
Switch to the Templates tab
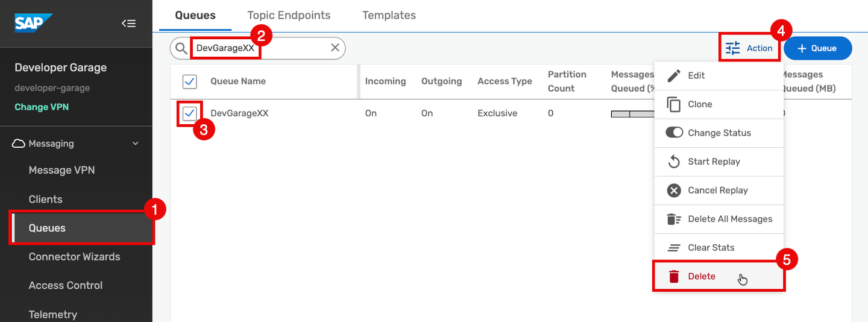(x=389, y=15)
